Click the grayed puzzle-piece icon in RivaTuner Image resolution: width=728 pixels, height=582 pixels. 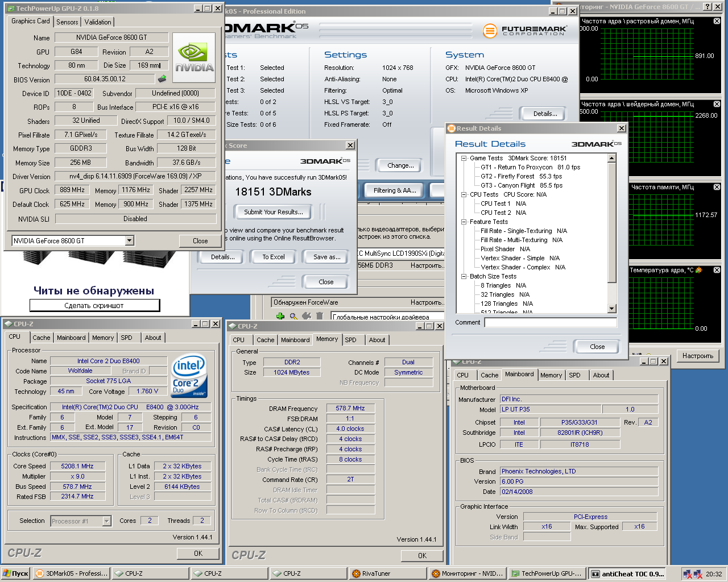307,317
